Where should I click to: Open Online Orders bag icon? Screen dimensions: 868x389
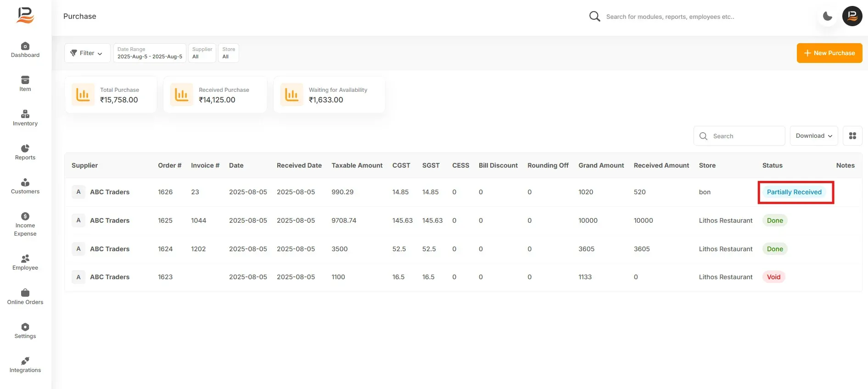click(25, 293)
